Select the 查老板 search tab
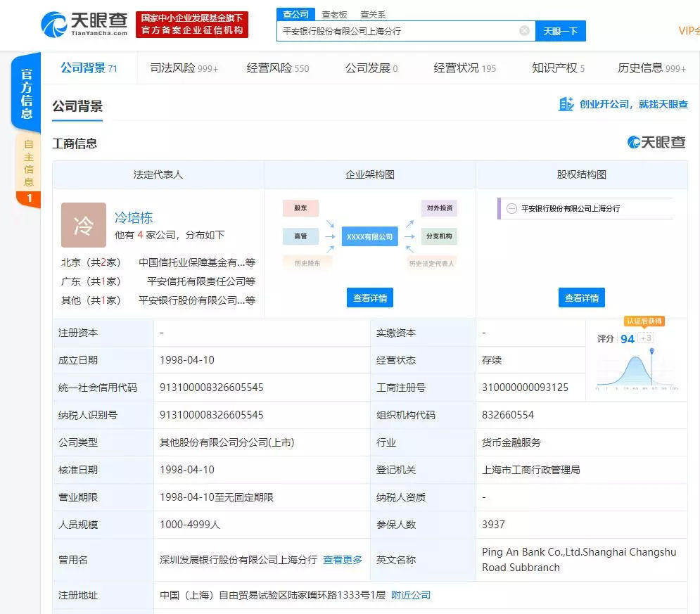The height and width of the screenshot is (614, 700). (334, 14)
